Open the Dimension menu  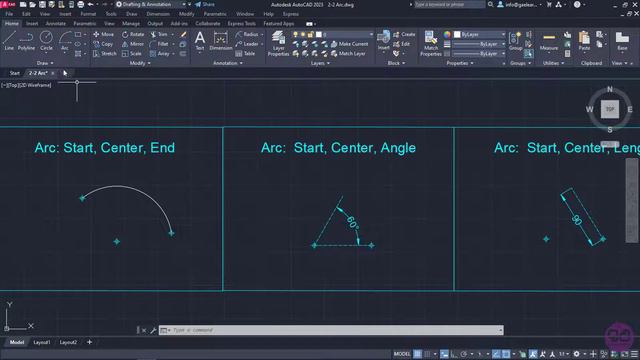[158, 14]
